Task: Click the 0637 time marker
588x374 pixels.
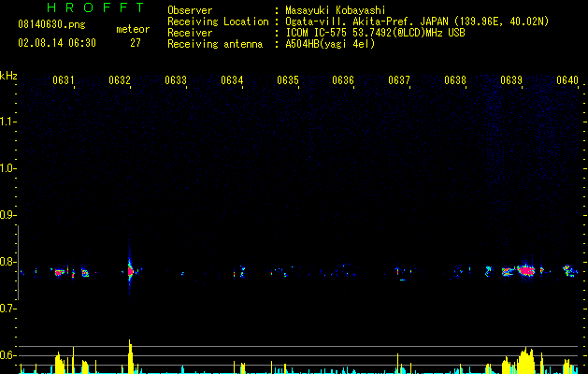Action: (399, 80)
